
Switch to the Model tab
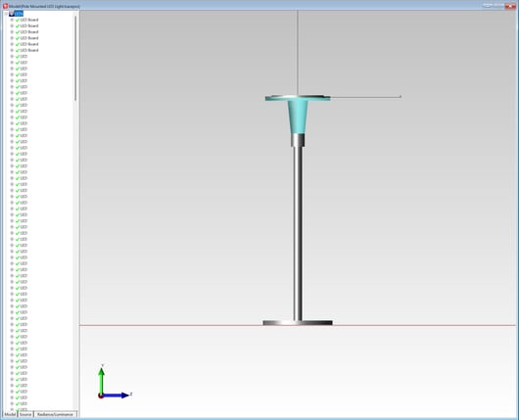10,414
